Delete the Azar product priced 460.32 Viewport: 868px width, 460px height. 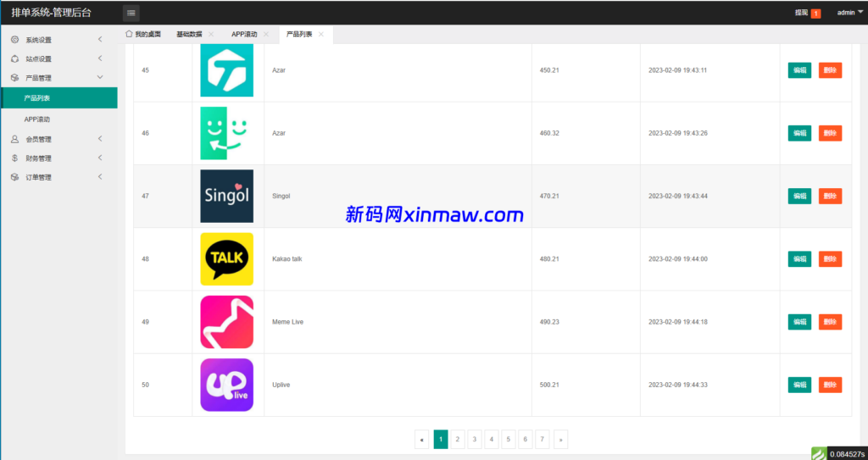[830, 133]
